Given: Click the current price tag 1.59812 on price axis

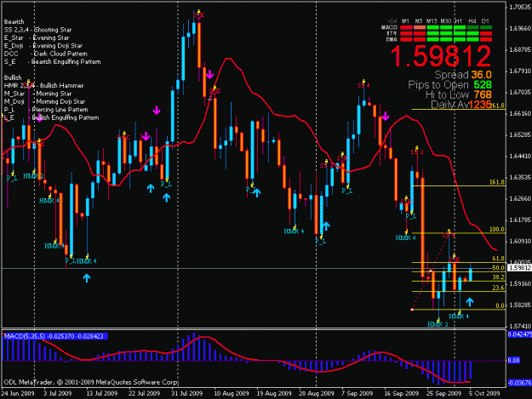Looking at the screenshot, I should [x=519, y=268].
